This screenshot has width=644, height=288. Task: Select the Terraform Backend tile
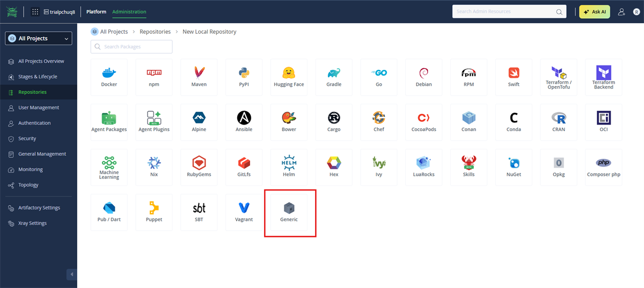603,77
